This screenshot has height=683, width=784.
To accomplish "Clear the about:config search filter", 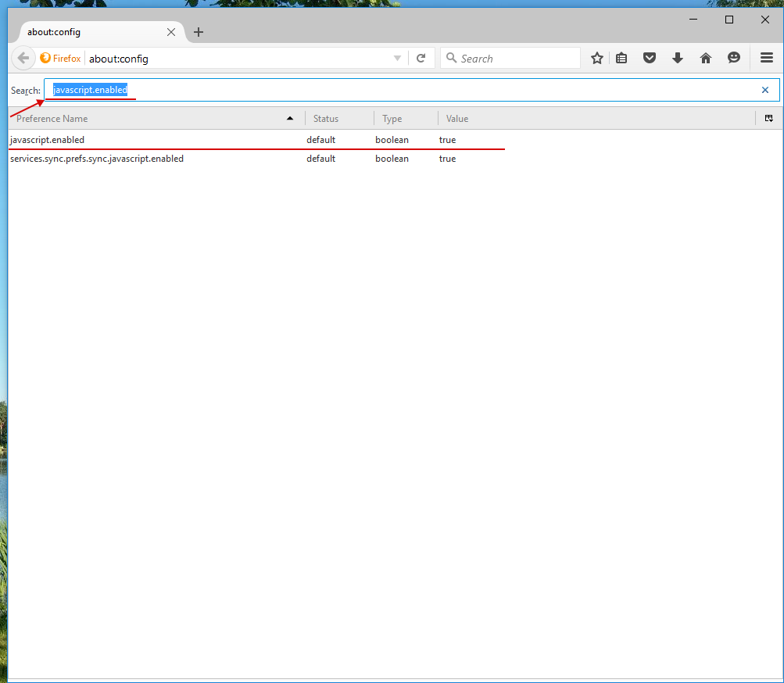I will click(x=765, y=90).
